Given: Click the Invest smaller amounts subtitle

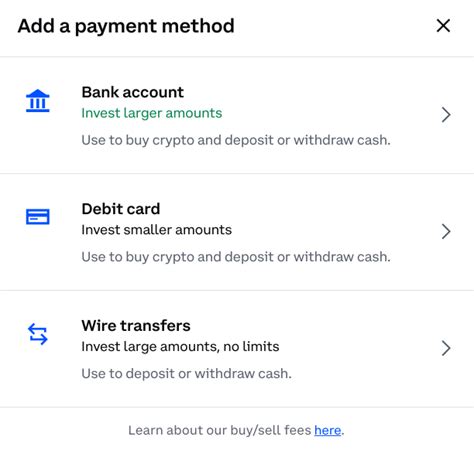Looking at the screenshot, I should pos(157,230).
